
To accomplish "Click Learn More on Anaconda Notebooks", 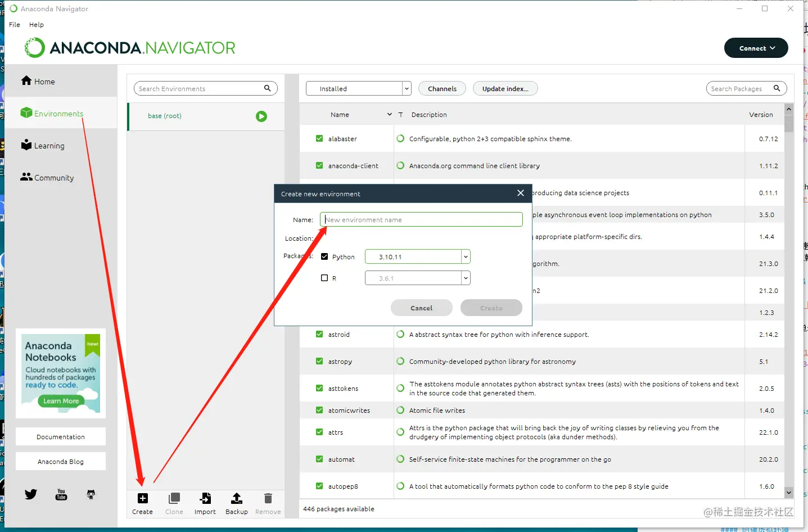I will pos(61,401).
